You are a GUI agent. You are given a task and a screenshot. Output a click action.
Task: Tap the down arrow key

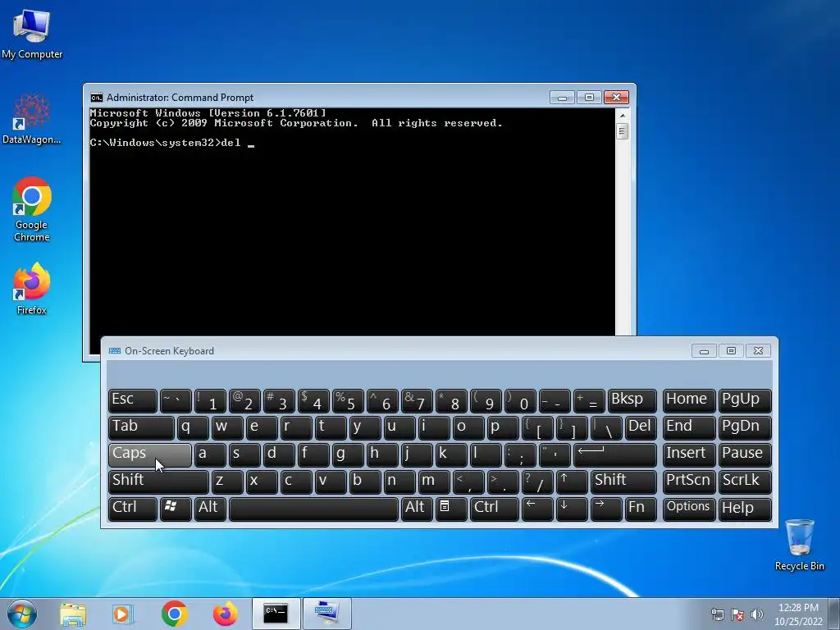[x=572, y=509]
